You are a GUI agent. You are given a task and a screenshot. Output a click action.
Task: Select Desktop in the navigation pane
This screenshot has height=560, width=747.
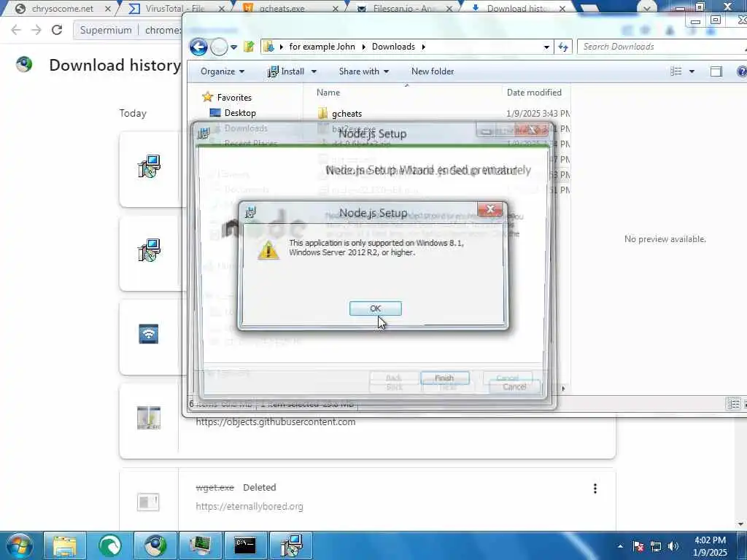pos(240,113)
